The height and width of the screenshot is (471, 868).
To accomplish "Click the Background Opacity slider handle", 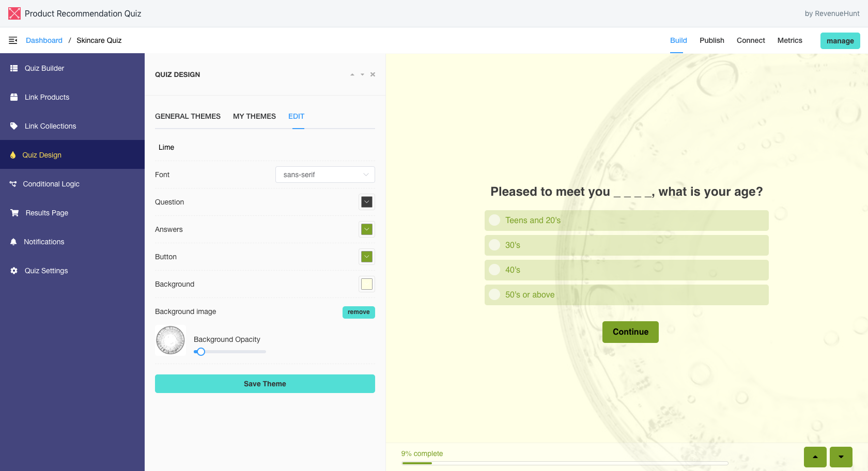I will tap(201, 352).
